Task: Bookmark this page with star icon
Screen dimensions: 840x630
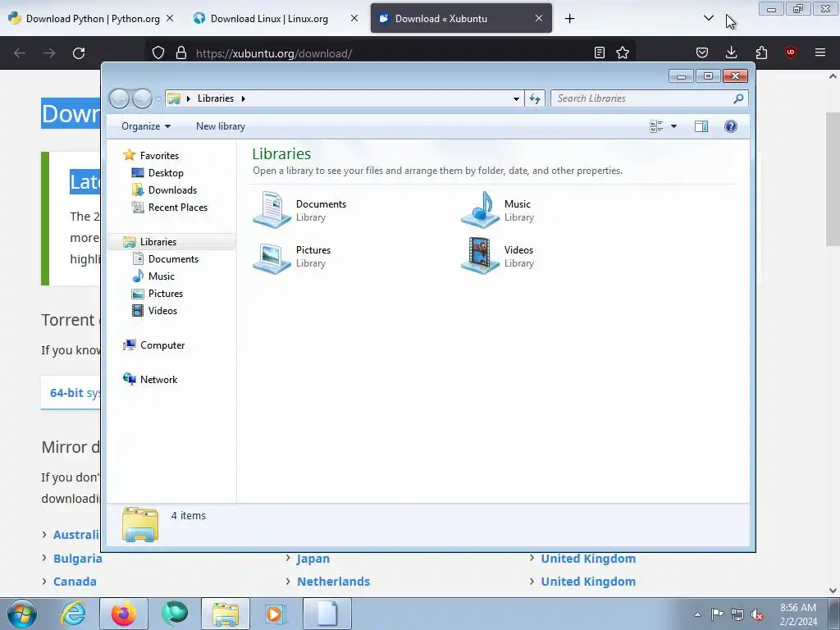Action: point(623,53)
